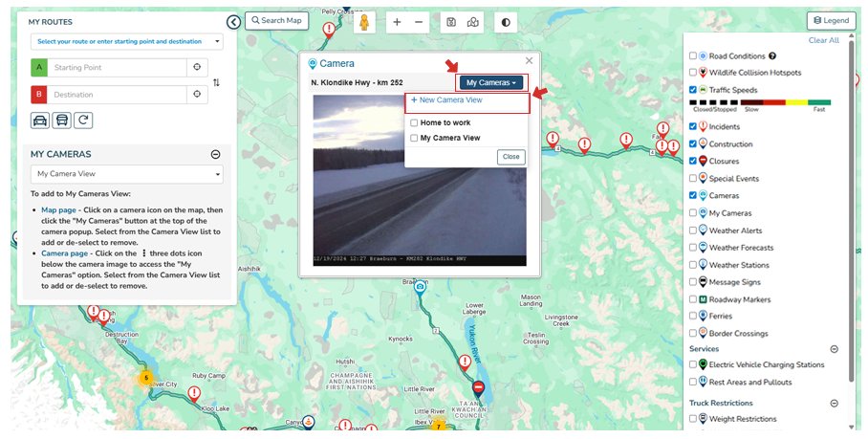
Task: Uncheck the Traffic Speeds layer
Action: pos(693,90)
